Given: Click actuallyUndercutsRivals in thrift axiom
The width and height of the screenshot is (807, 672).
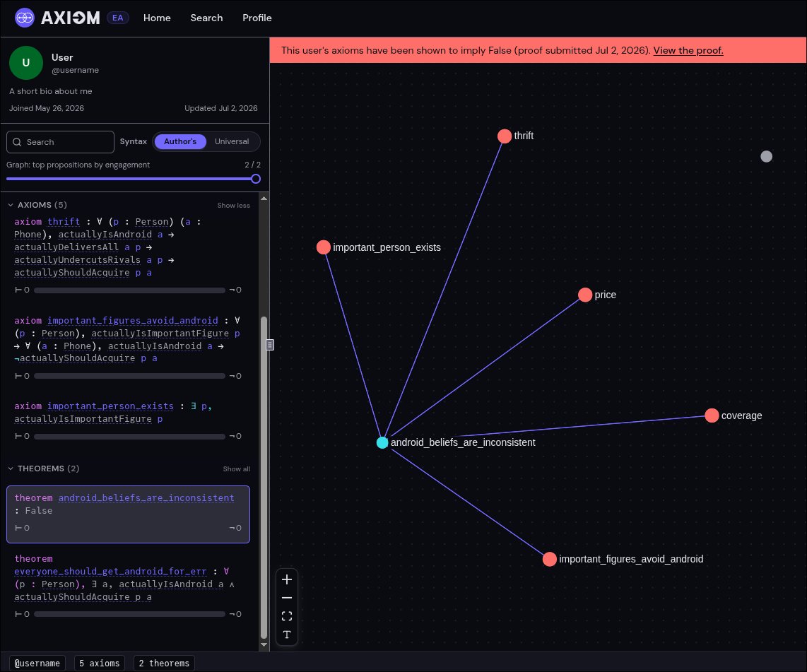Looking at the screenshot, I should [x=77, y=260].
